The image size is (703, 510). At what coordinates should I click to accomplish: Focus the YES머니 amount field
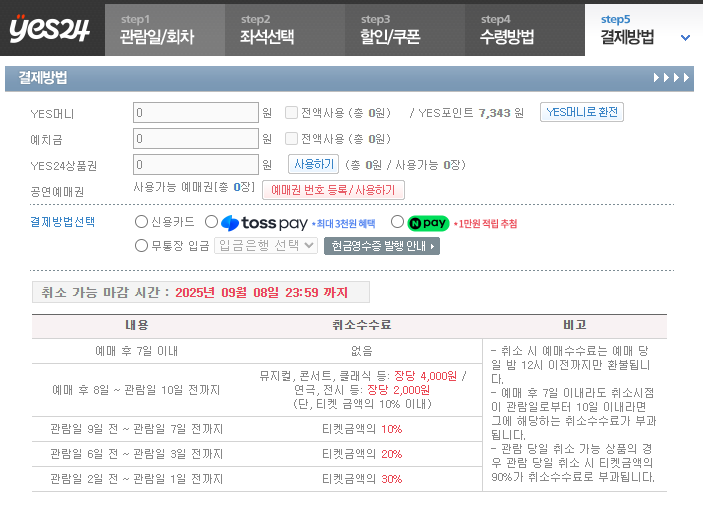[196, 112]
